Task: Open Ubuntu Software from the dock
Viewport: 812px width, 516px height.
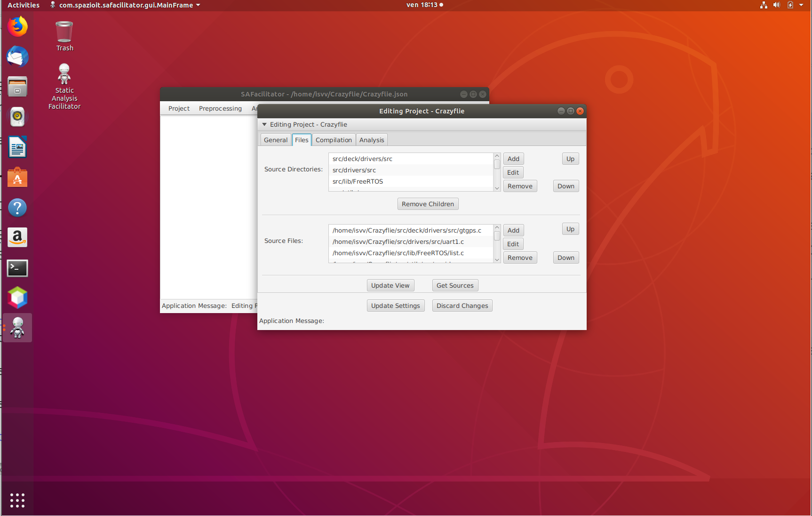Action: (x=17, y=178)
